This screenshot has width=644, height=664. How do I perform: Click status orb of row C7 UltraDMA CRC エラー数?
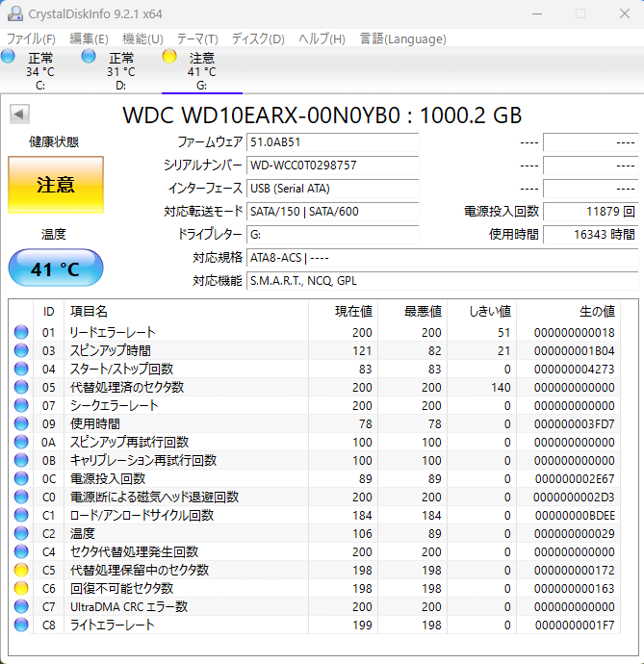(21, 606)
